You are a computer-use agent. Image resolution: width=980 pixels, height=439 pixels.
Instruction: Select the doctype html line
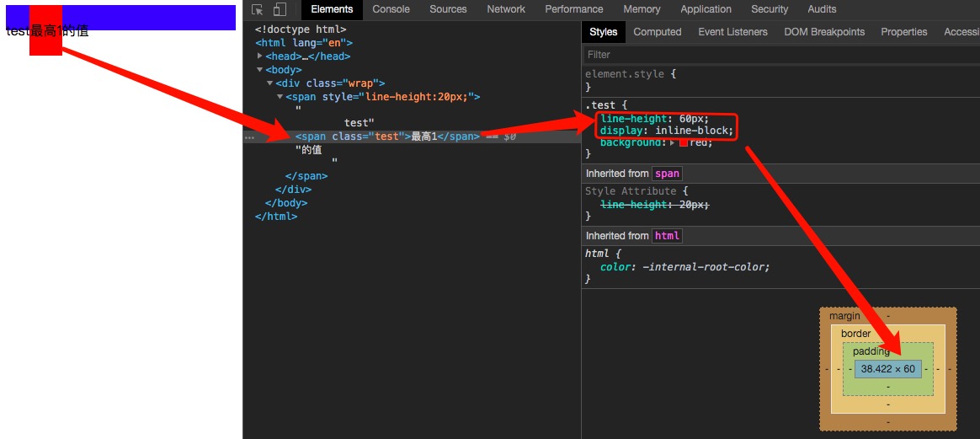301,29
